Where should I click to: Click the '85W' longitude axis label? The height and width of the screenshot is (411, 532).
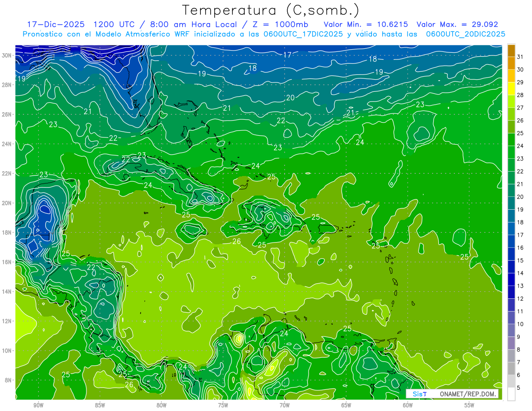click(100, 406)
